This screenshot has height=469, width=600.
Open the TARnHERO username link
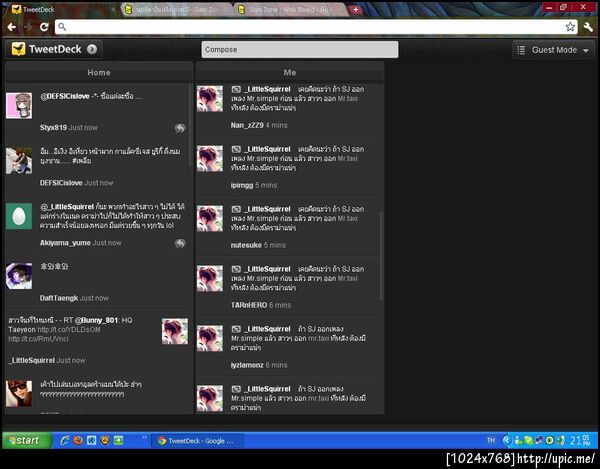click(249, 305)
